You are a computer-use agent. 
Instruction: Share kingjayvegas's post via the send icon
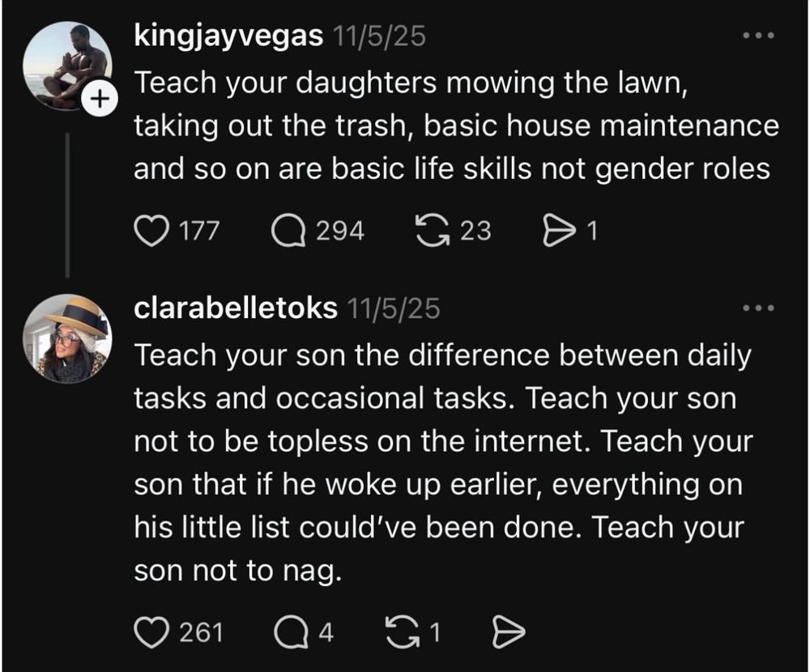[x=561, y=230]
